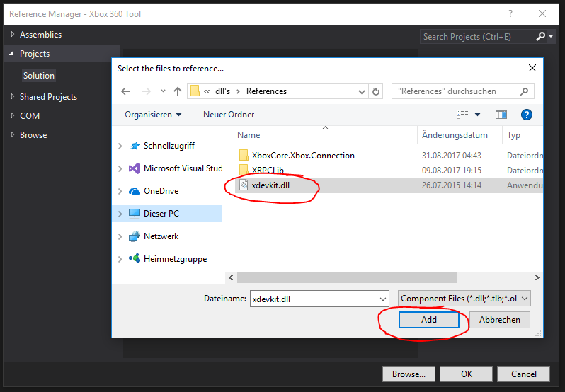The height and width of the screenshot is (392, 565).
Task: Click Search Projects field in Reference Manager
Action: coord(477,36)
